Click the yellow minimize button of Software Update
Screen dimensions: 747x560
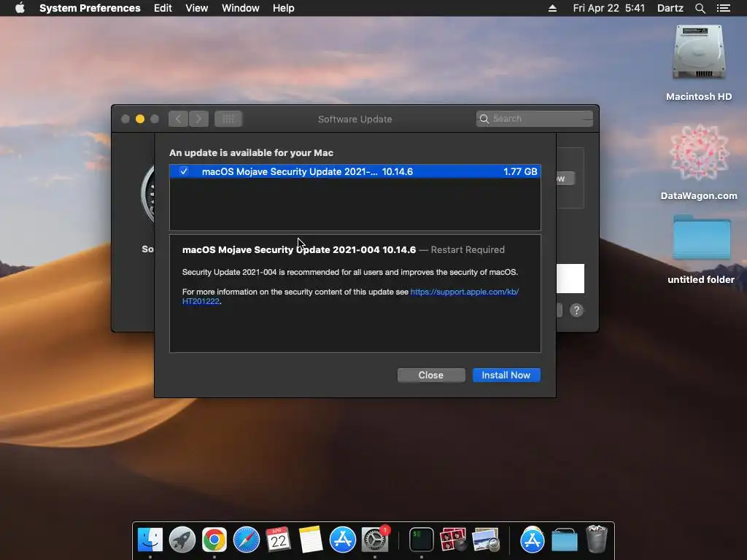coord(140,119)
